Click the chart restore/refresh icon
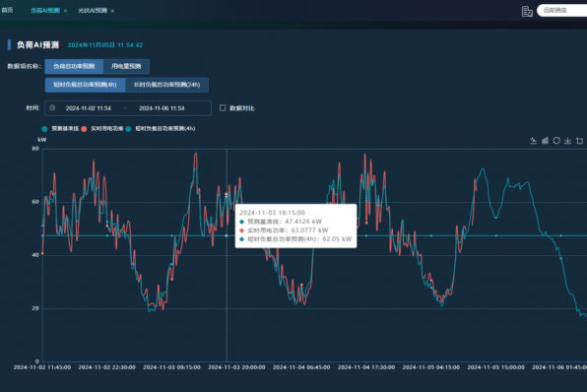Screen dimensions: 587x392 [x=556, y=141]
